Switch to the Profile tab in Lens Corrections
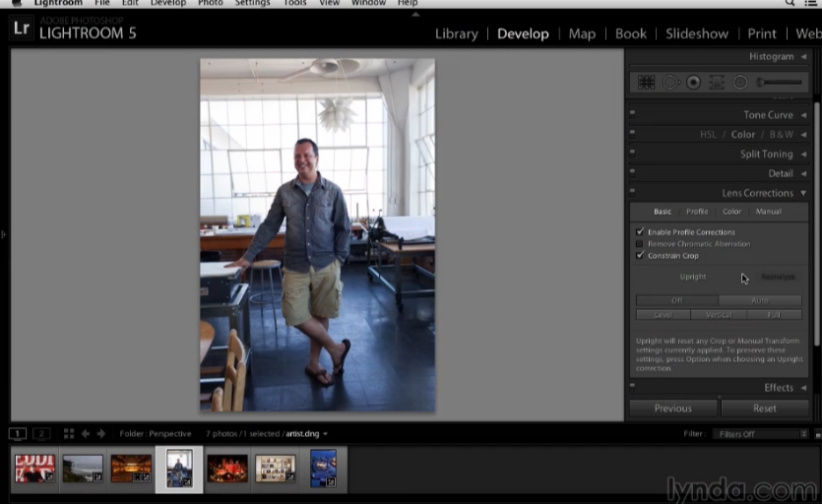The height and width of the screenshot is (504, 822). (x=697, y=212)
